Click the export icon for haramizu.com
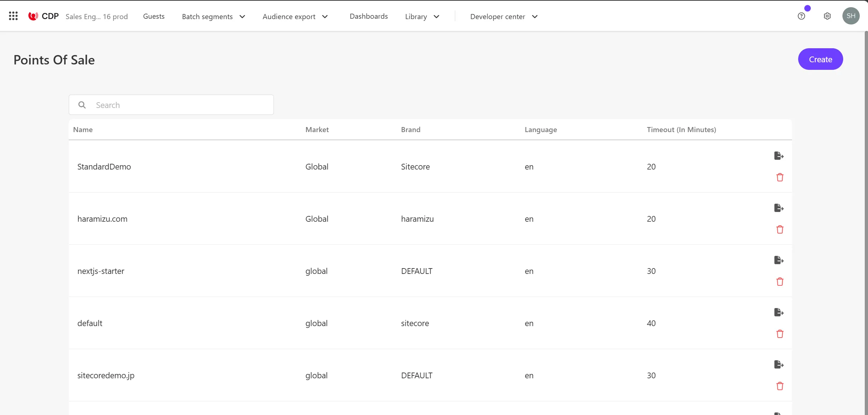 point(779,208)
